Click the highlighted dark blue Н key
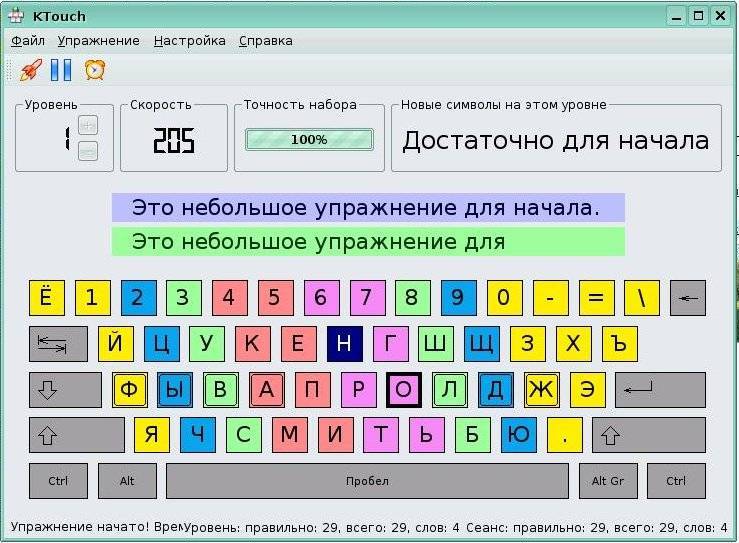 [x=345, y=344]
